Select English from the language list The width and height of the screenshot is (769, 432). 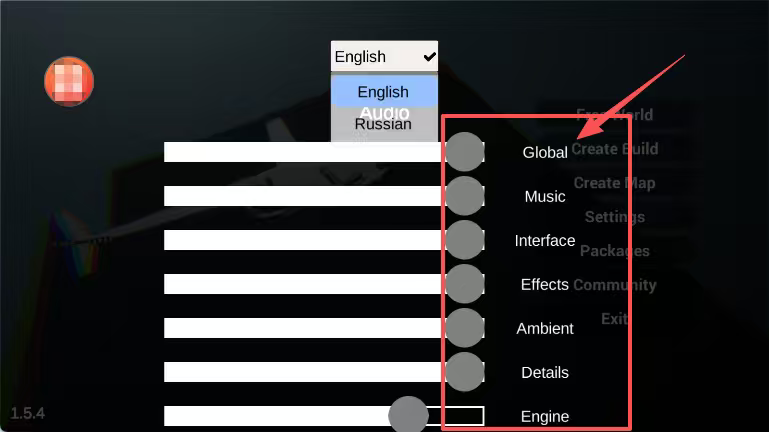[384, 92]
